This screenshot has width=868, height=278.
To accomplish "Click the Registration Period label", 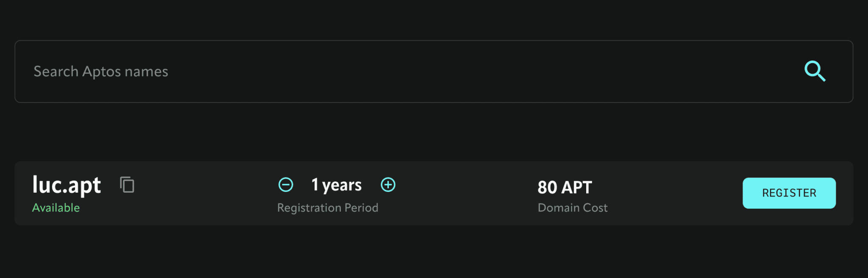I will 328,208.
